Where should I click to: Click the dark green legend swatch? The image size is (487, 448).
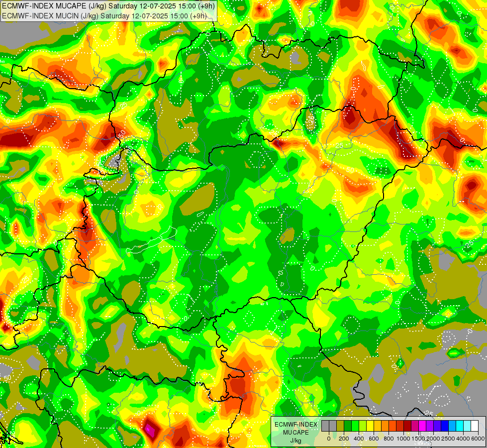348,426
